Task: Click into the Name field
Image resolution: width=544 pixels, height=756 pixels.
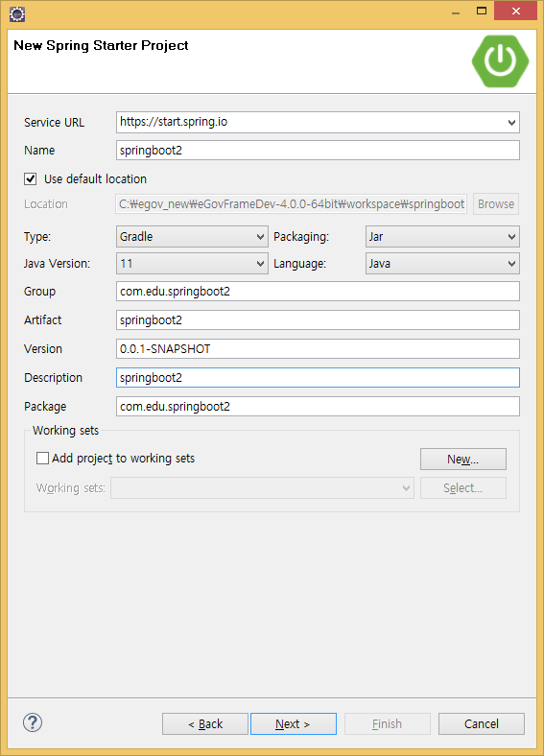Action: point(318,150)
